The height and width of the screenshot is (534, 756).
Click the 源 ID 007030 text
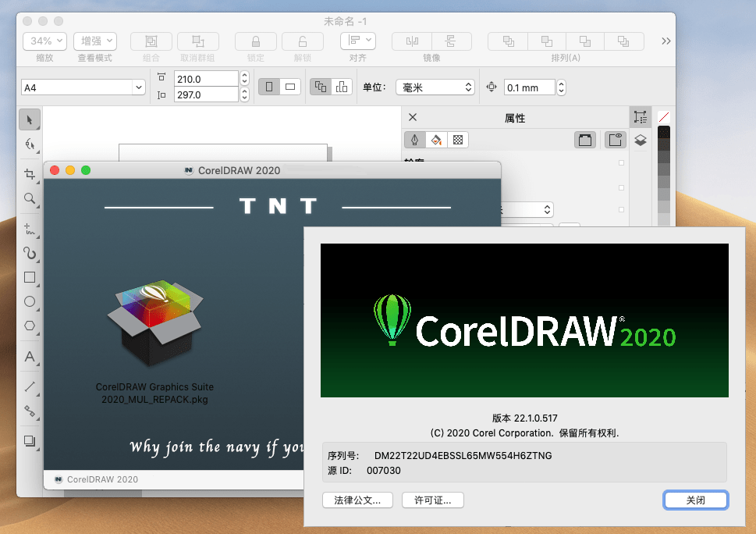(364, 470)
